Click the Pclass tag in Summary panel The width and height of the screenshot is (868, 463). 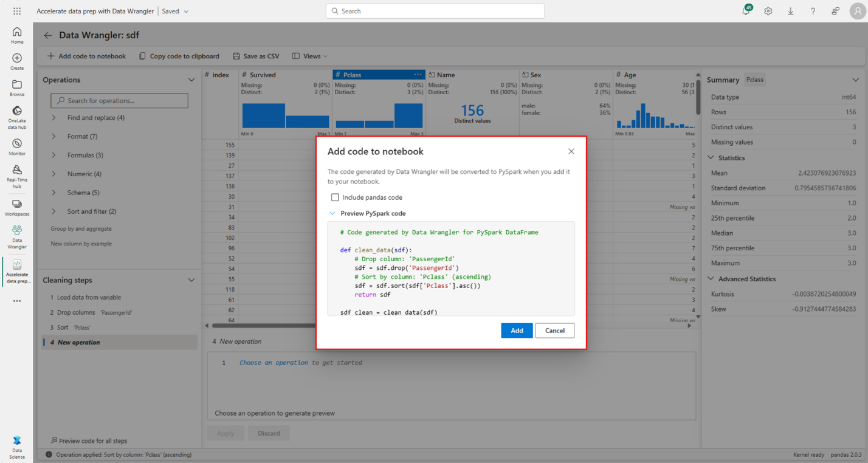755,80
